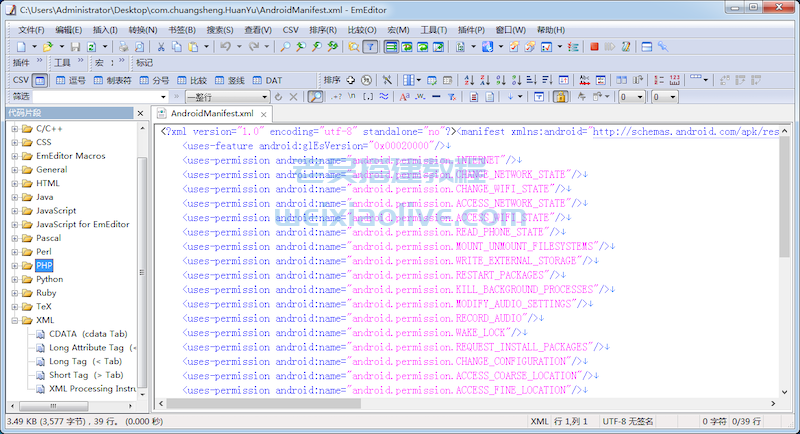Expand the C/C++ snippets folder
This screenshot has height=434, width=800.
pyautogui.click(x=14, y=129)
